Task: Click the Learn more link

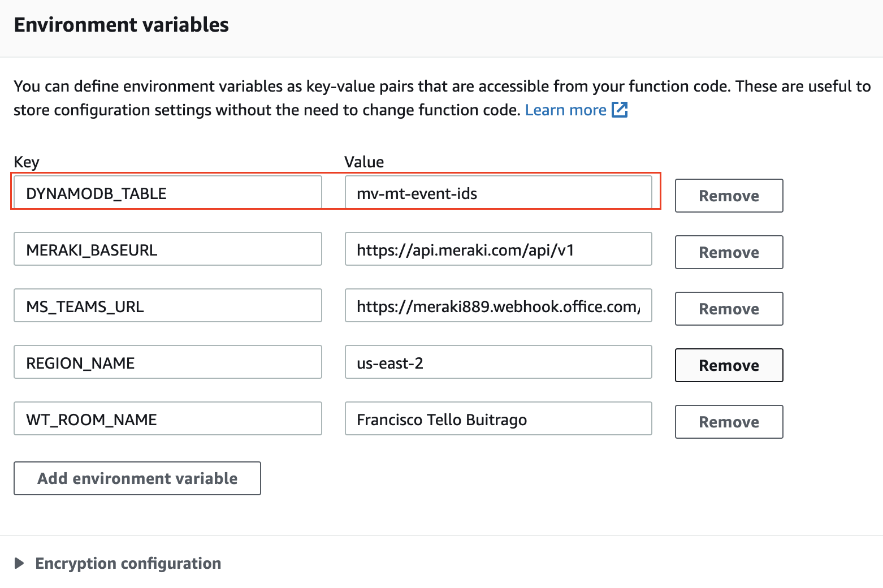Action: pos(565,110)
